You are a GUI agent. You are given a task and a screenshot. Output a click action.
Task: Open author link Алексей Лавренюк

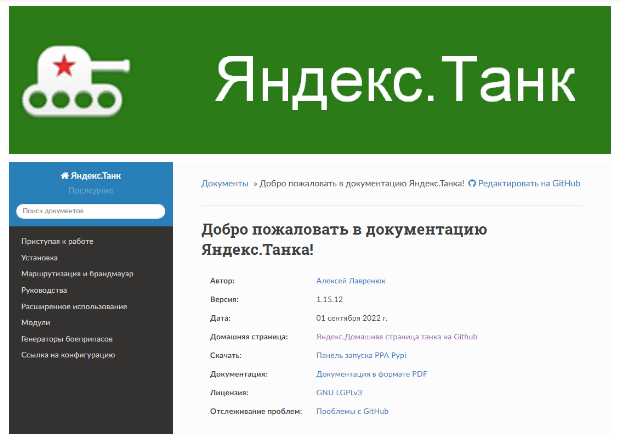[351, 281]
